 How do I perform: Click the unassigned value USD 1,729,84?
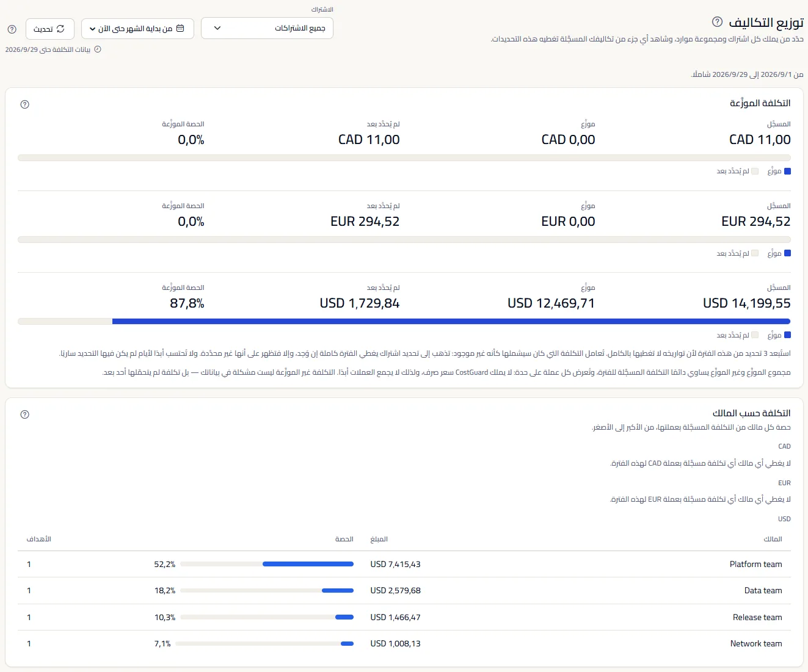click(x=360, y=303)
